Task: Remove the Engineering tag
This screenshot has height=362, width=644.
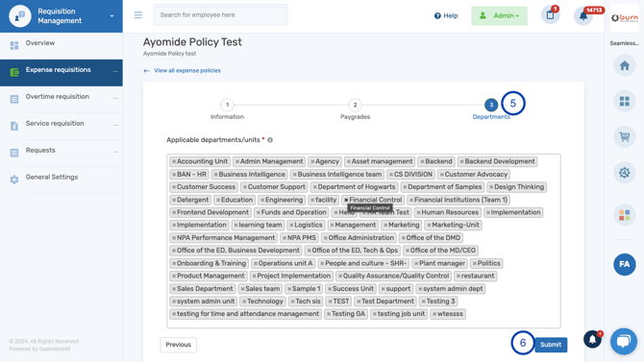Action: coord(262,200)
